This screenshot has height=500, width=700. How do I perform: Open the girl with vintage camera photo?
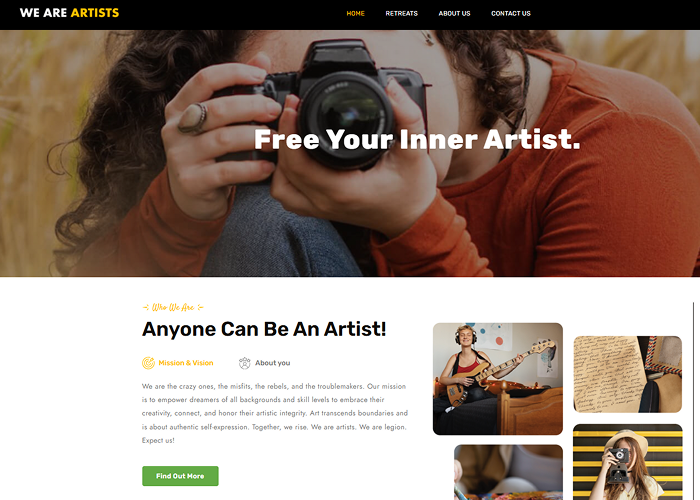[628, 462]
